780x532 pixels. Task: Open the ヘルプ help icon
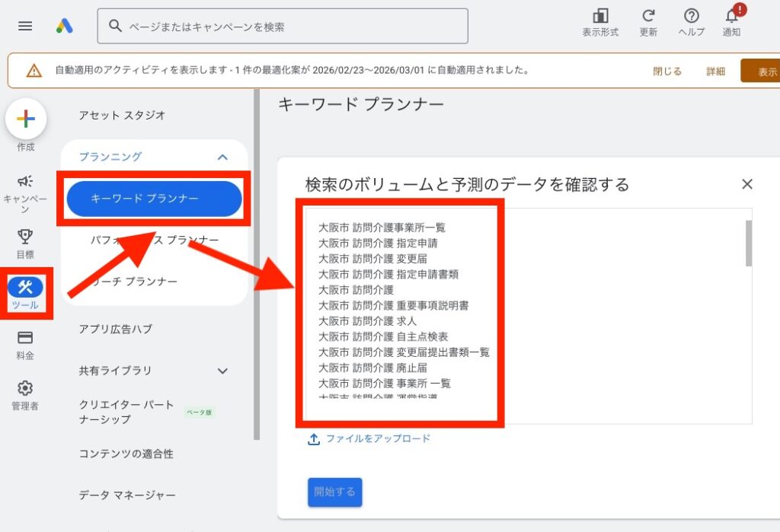(691, 17)
